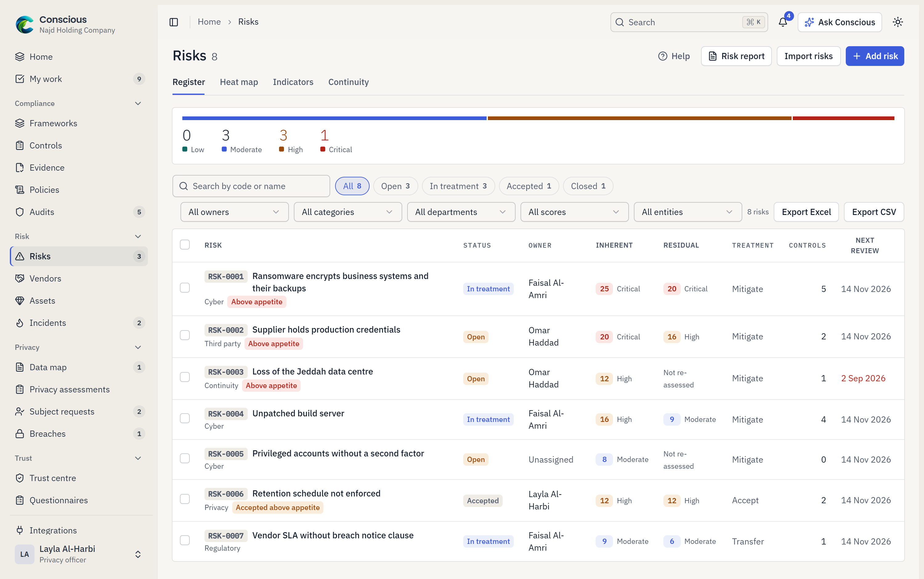924x579 pixels.
Task: Switch theme with the sun icon
Action: (898, 22)
